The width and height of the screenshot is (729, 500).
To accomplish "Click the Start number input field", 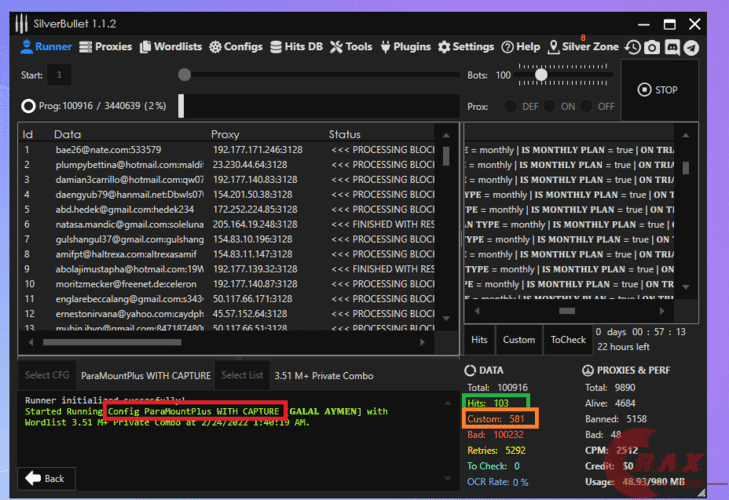I will pyautogui.click(x=59, y=75).
